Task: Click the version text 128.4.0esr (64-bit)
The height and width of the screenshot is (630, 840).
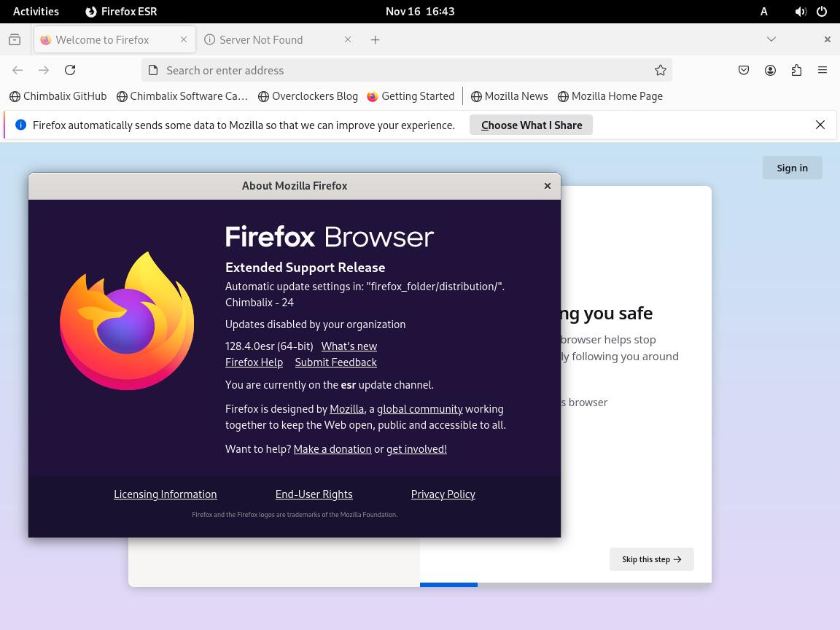Action: [x=269, y=346]
